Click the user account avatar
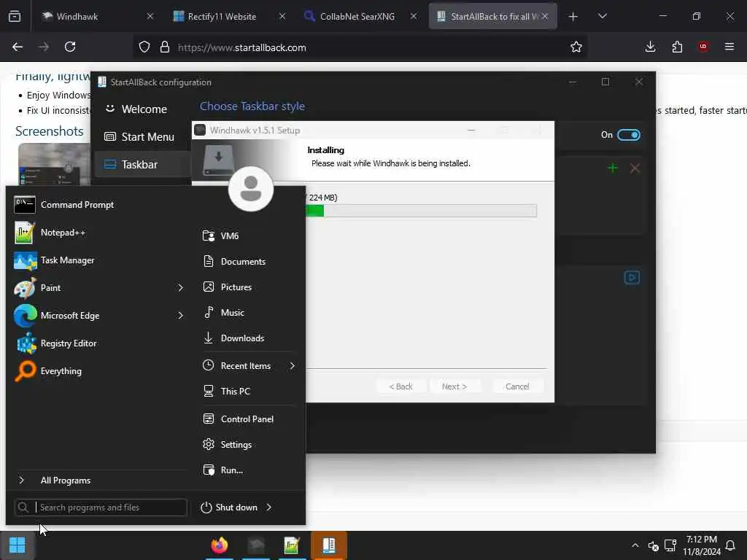 (251, 189)
